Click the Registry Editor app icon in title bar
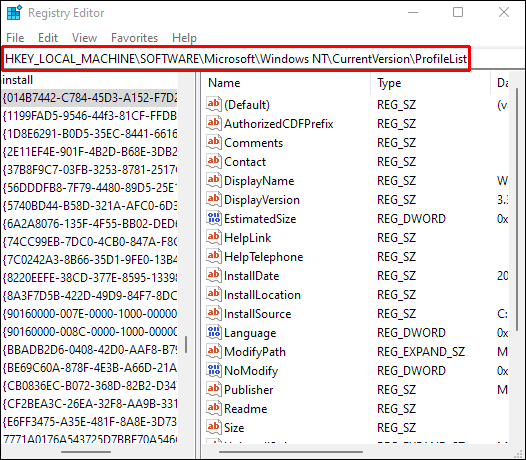Screen dimensions: 526x460 pos(14,13)
